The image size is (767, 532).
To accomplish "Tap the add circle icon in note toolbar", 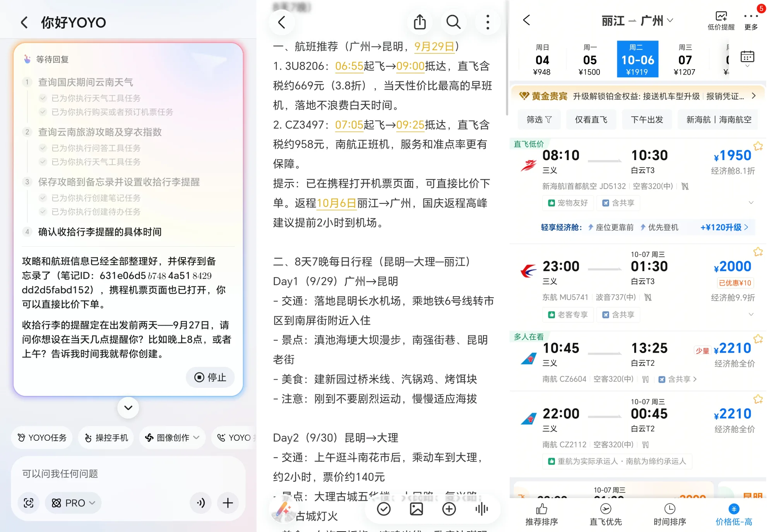I will click(x=449, y=509).
